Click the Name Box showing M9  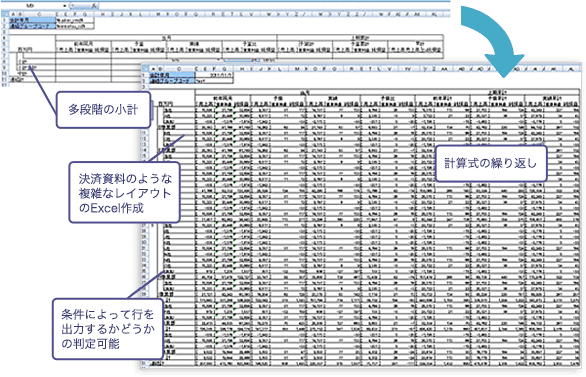click(31, 6)
